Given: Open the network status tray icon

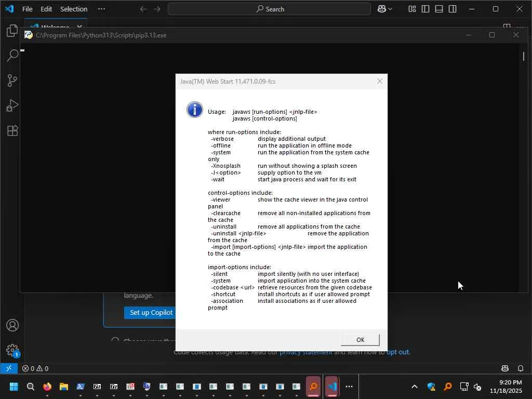Looking at the screenshot, I should point(464,387).
